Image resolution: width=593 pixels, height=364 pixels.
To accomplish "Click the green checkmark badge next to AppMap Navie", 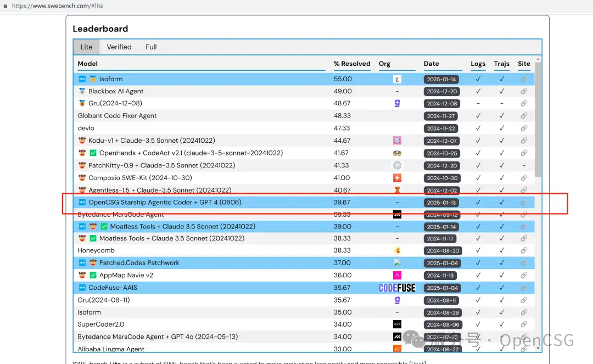I will point(93,275).
